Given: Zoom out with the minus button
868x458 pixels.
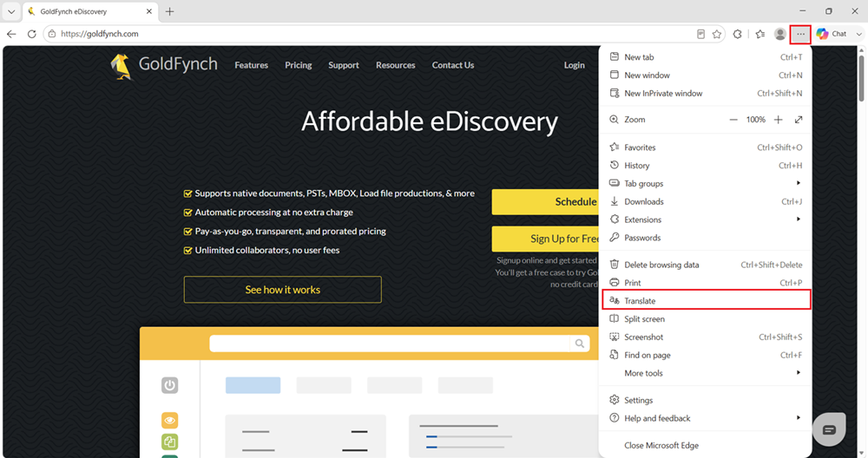Looking at the screenshot, I should click(x=733, y=120).
